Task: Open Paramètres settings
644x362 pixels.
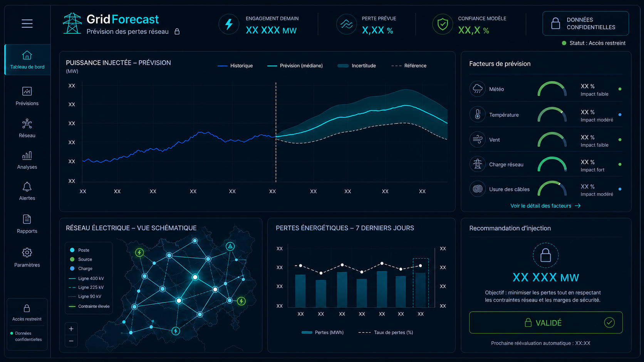Action: point(27,257)
